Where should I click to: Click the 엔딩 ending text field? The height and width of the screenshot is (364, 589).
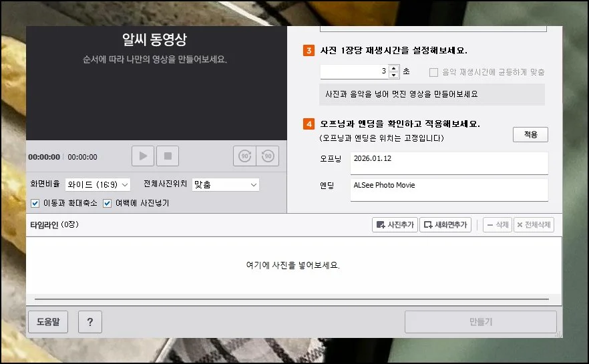[449, 188]
